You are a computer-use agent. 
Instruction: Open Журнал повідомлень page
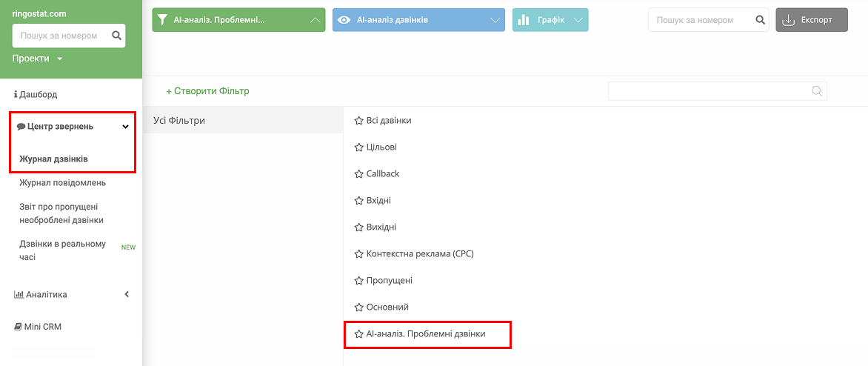click(62, 183)
